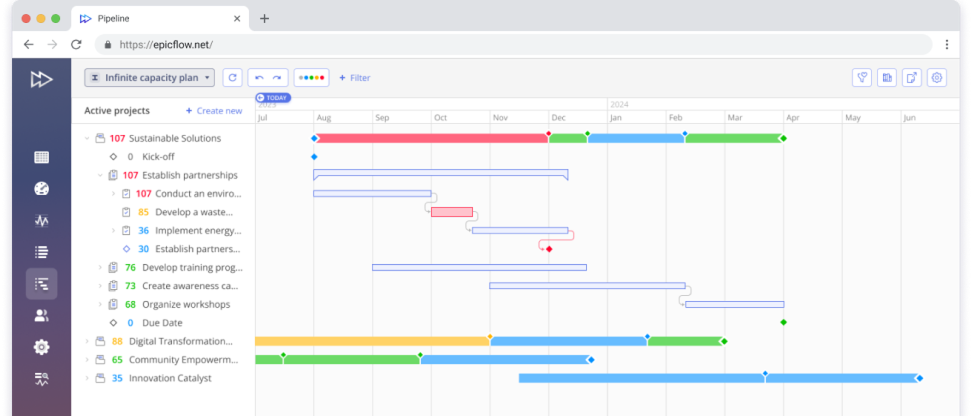
Task: Click the red Sustainable Solutions Gantt bar
Action: [431, 138]
